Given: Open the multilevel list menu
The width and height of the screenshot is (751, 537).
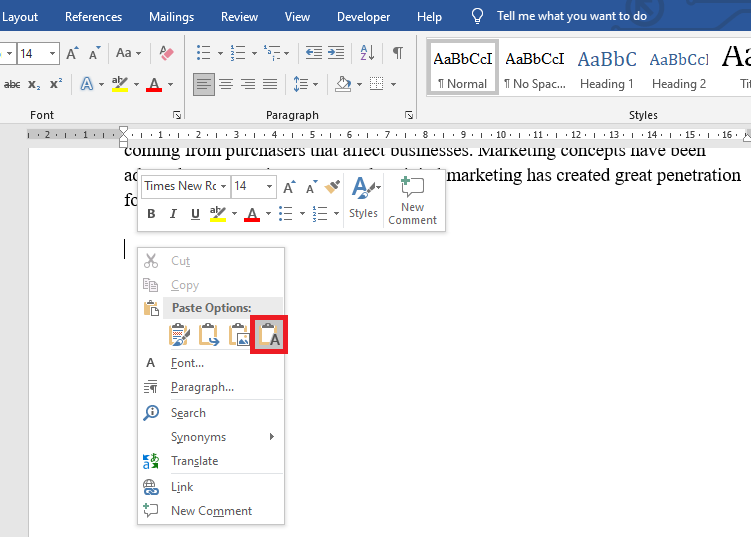Looking at the screenshot, I should click(276, 53).
